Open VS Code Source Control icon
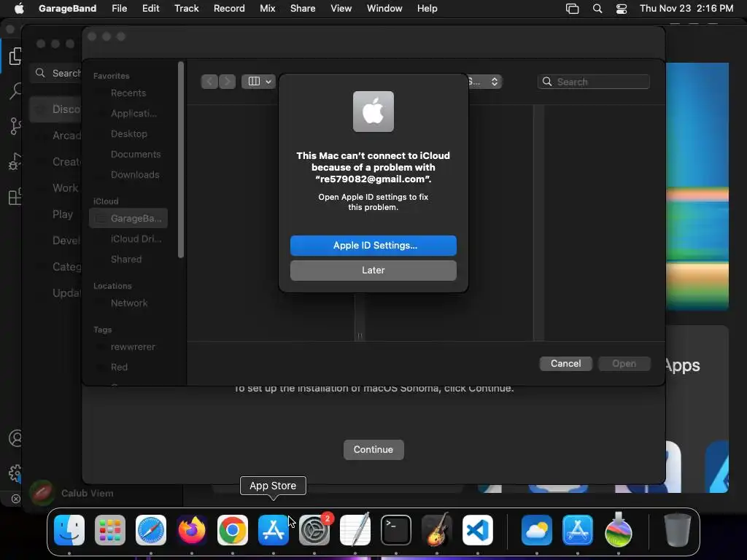Viewport: 747px width, 560px height. pos(15,126)
